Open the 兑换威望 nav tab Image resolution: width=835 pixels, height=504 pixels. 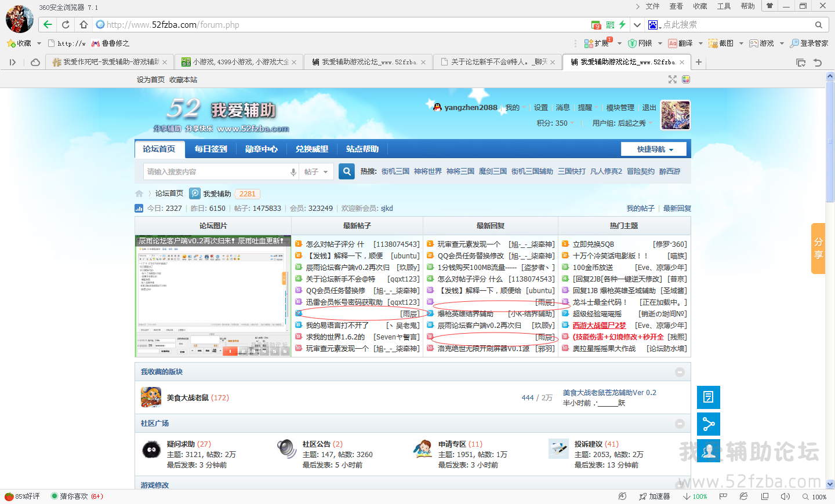(311, 149)
